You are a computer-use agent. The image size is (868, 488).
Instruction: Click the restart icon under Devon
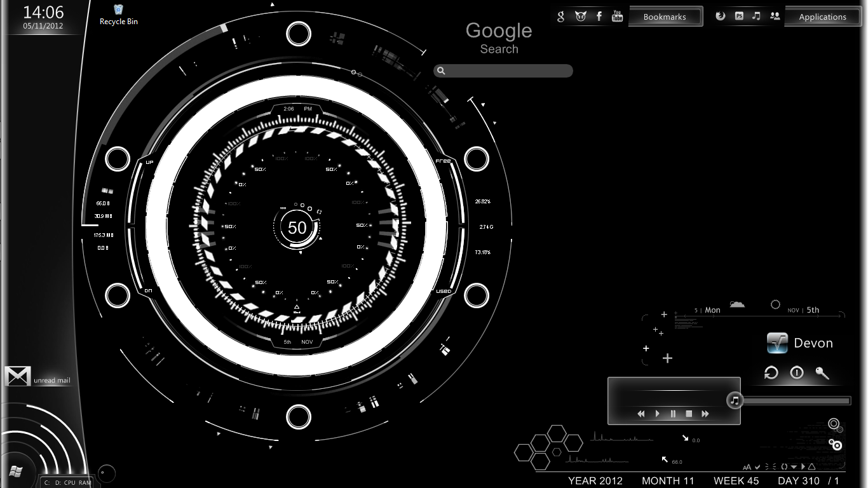pos(771,373)
